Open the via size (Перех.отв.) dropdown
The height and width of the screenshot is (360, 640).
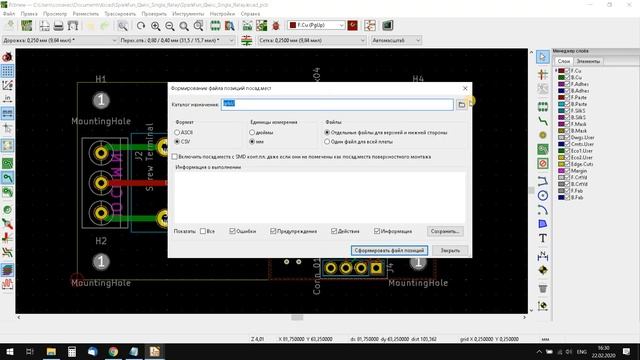[x=177, y=40]
